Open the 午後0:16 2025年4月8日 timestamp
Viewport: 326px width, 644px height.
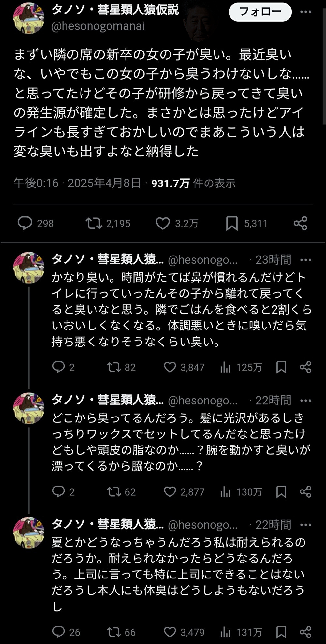pos(77,183)
